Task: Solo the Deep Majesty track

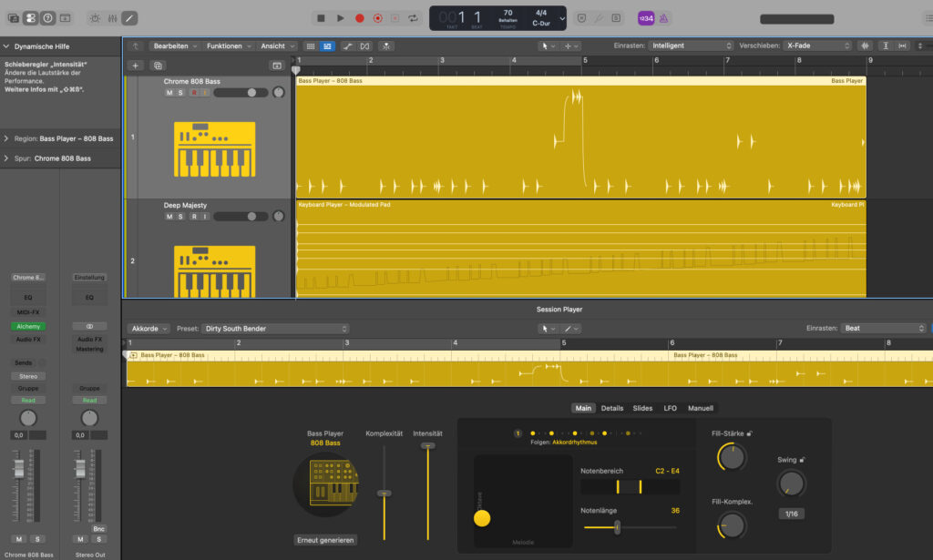Action: click(x=181, y=217)
